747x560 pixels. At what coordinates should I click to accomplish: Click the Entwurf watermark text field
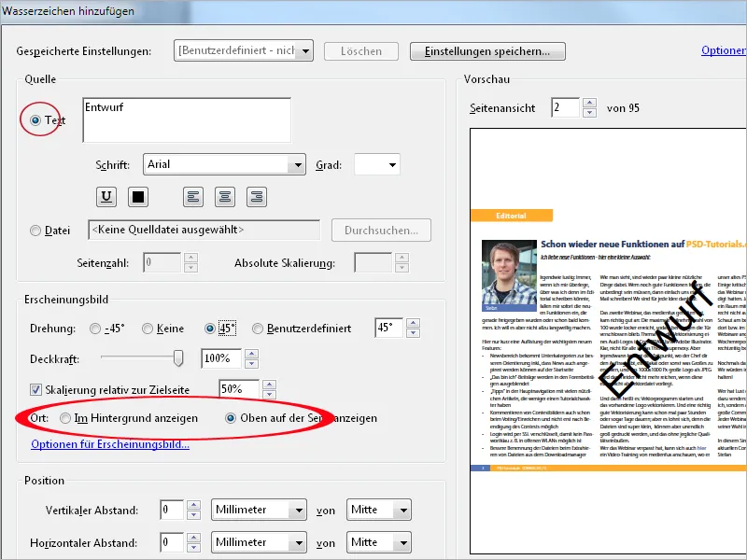point(187,120)
